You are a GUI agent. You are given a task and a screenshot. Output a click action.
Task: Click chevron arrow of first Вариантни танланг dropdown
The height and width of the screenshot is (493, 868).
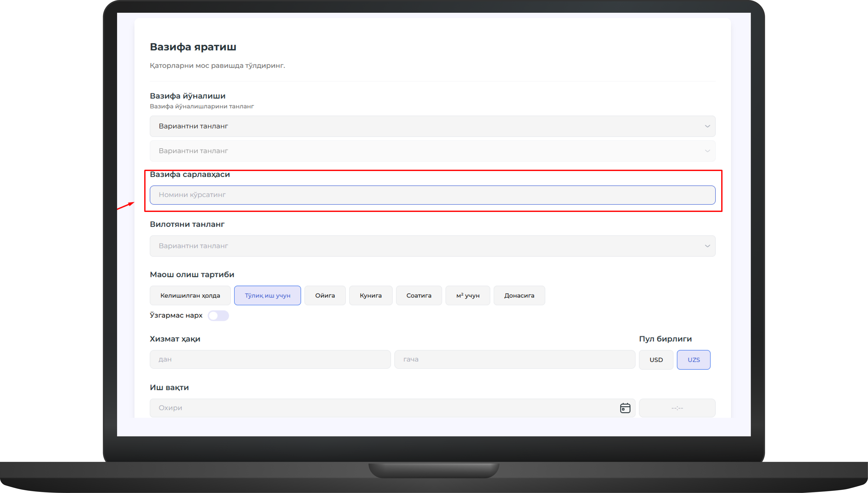[x=707, y=126]
